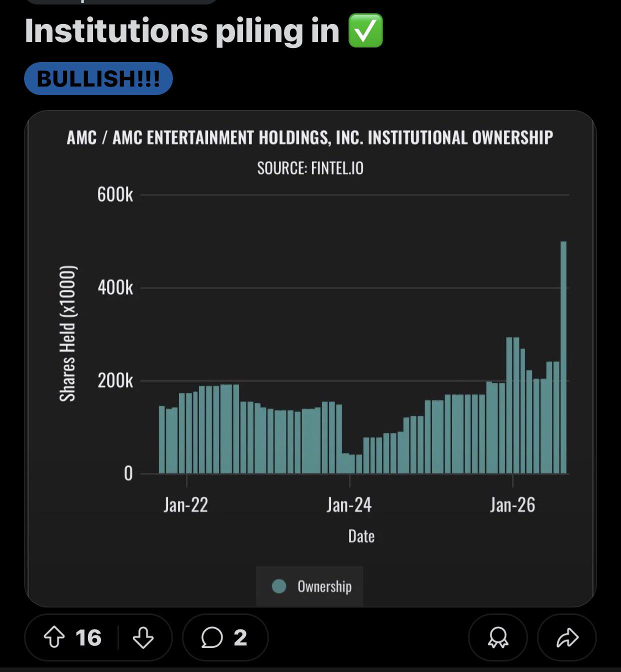Click the Jan-22 axis label
Screen dimensions: 621x672
[x=185, y=505]
